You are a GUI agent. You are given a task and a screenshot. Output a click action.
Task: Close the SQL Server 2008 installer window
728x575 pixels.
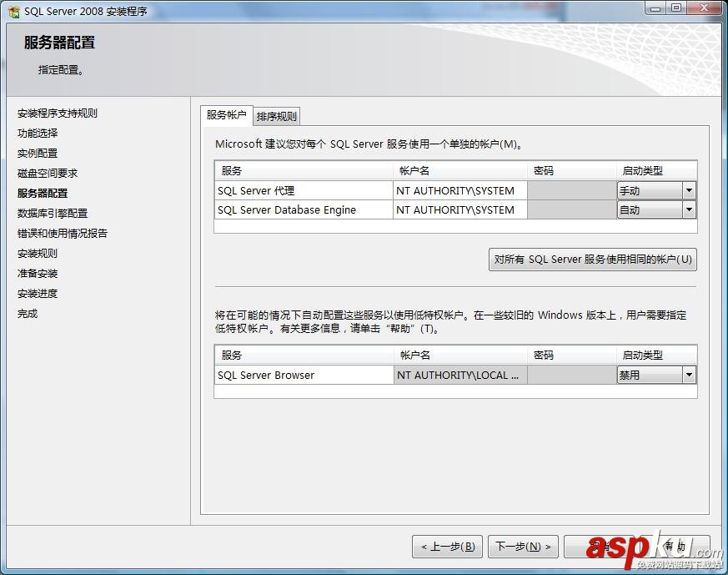[x=704, y=8]
